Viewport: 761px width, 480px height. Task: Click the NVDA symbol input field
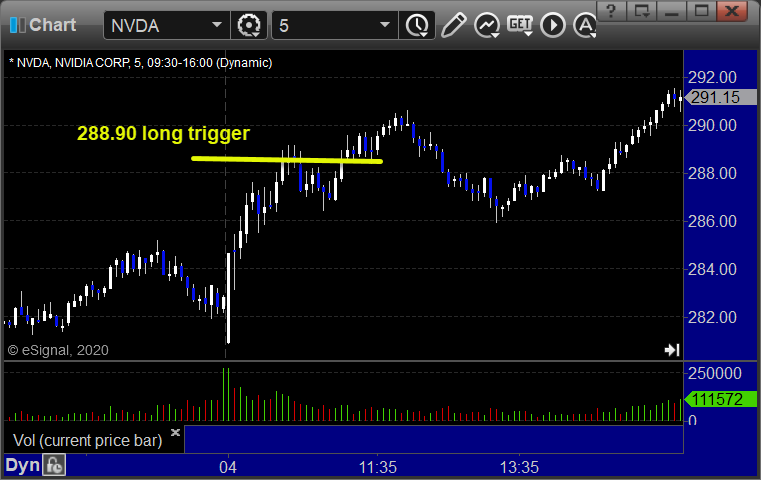(167, 25)
